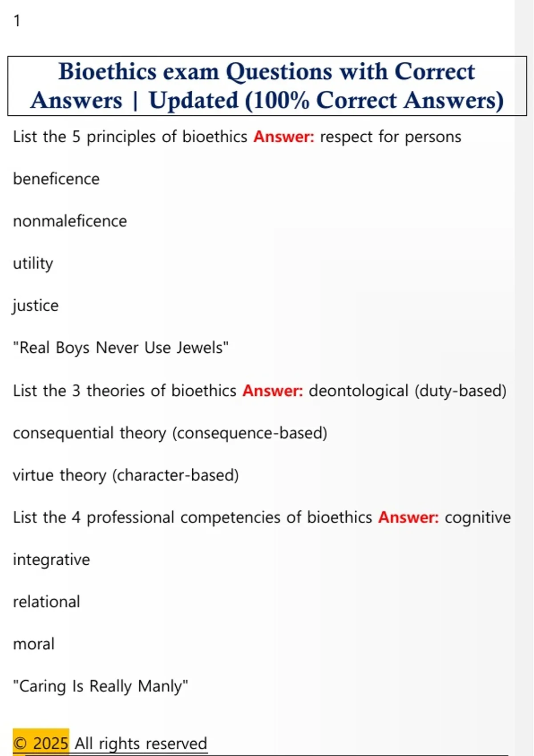The image size is (534, 756).
Task: Click the virtue theory line
Action: point(125,475)
